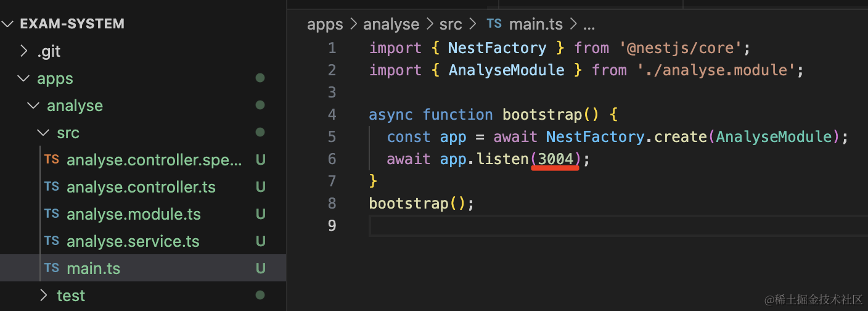Click 'analyse' breadcrumb segment
This screenshot has height=311, width=868.
pyautogui.click(x=391, y=24)
